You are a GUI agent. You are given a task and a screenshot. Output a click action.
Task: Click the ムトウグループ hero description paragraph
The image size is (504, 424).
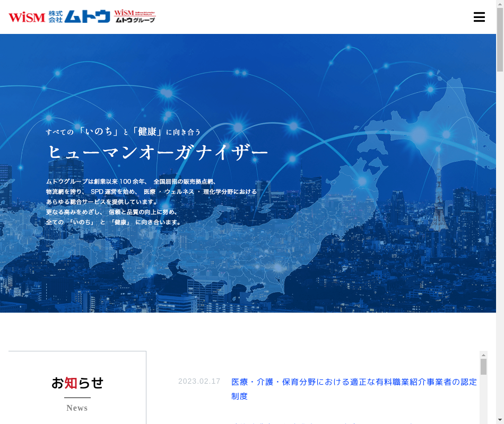151,202
